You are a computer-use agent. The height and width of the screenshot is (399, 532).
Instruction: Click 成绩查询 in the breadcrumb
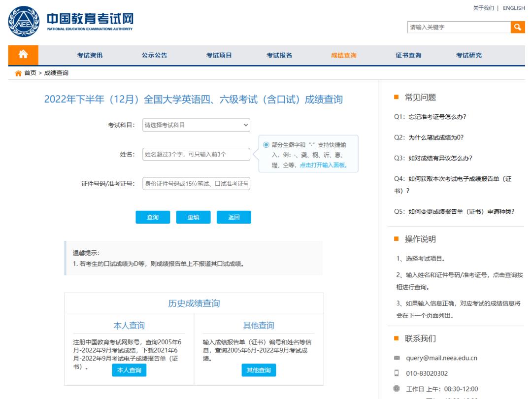pyautogui.click(x=56, y=73)
